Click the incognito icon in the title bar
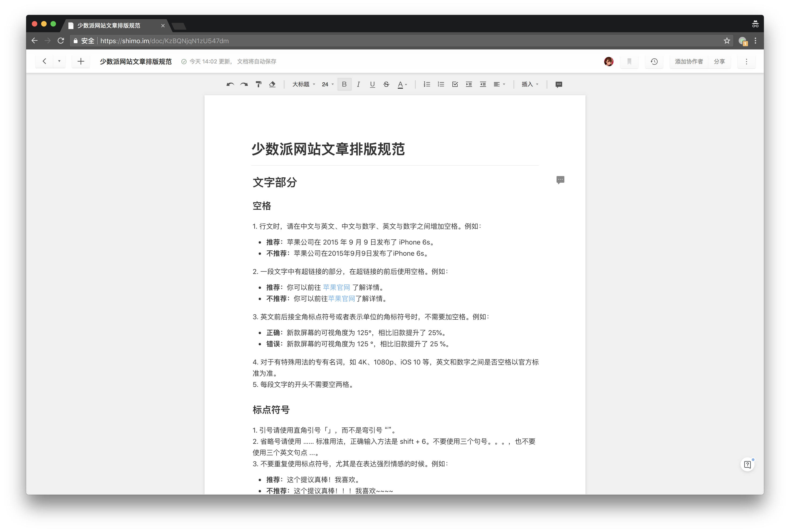The image size is (790, 532). click(755, 24)
